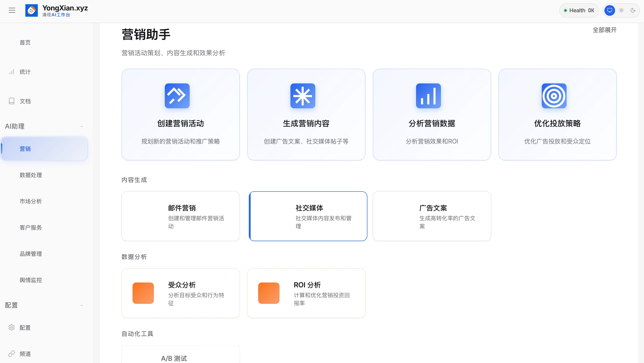
Task: Open the 社交媒体 card
Action: coord(308,216)
